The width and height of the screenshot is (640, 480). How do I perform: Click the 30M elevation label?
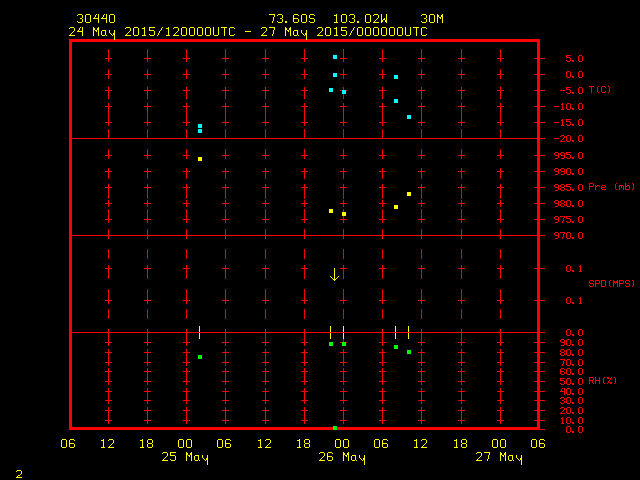click(x=433, y=19)
